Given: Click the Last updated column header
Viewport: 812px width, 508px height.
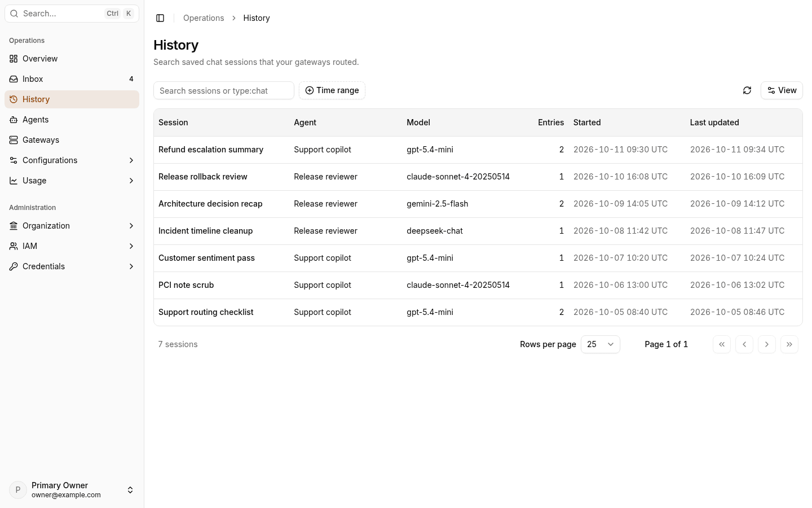Looking at the screenshot, I should pos(714,122).
